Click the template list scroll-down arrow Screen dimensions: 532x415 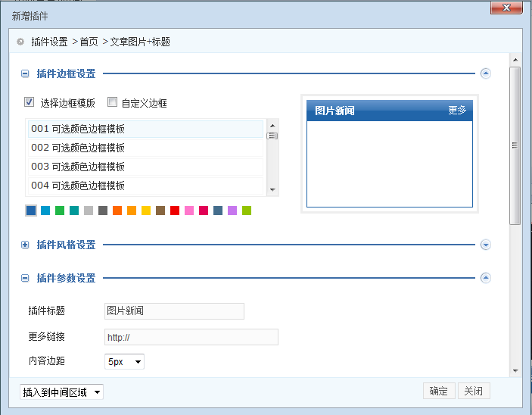point(272,190)
